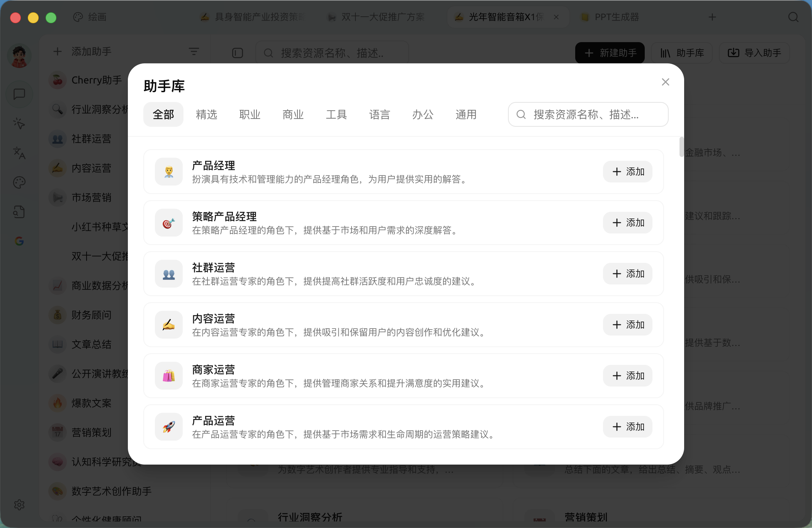Open the assistant filter sort icon
Viewport: 812px width, 528px height.
[194, 51]
